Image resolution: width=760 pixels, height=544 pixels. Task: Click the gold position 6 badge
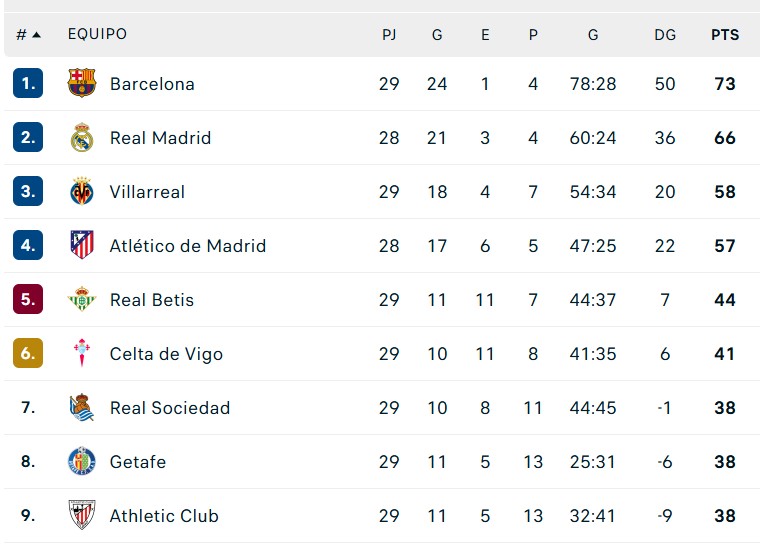pyautogui.click(x=28, y=354)
